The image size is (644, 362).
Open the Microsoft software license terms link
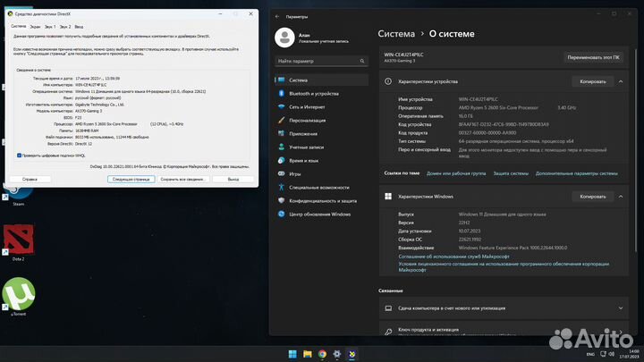tap(504, 266)
